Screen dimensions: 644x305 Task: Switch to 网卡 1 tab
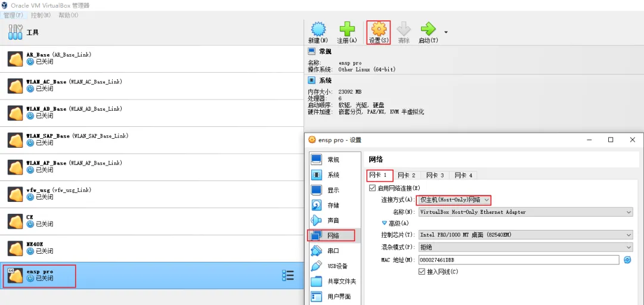[379, 175]
